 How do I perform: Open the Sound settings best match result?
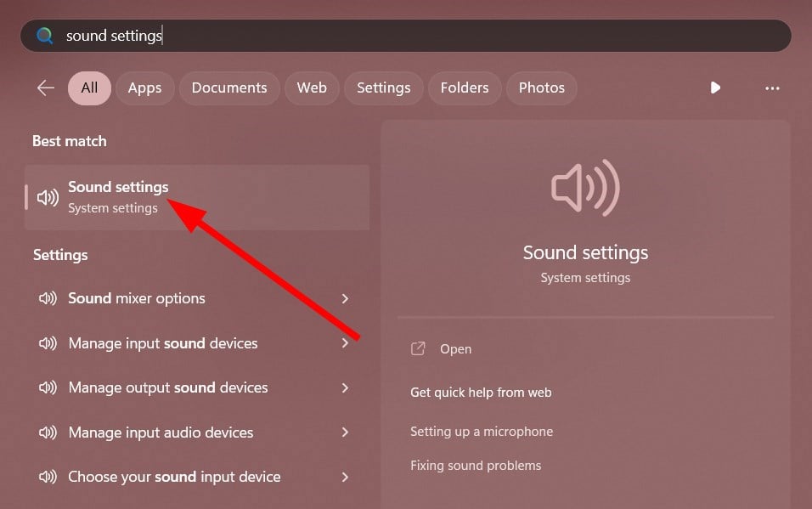(x=118, y=196)
